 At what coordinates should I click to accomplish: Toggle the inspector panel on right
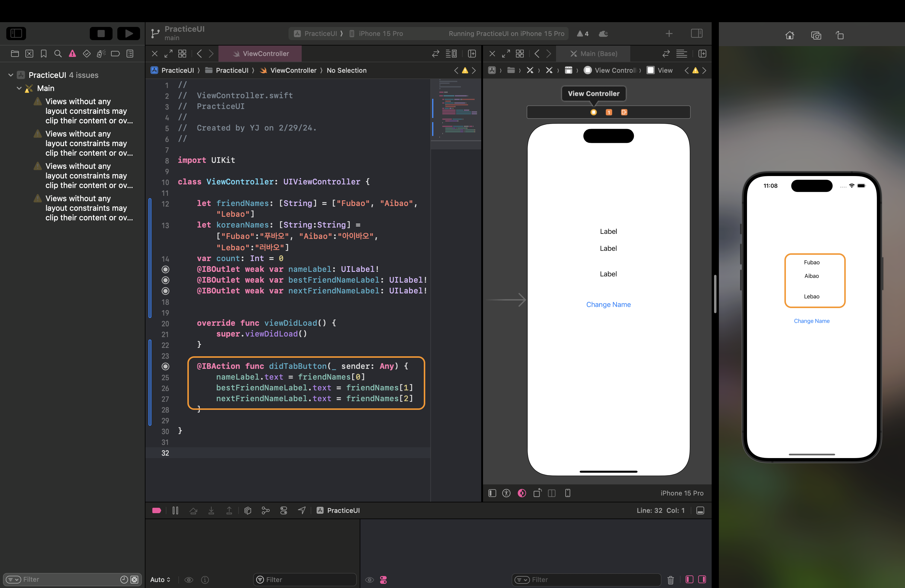tap(697, 34)
